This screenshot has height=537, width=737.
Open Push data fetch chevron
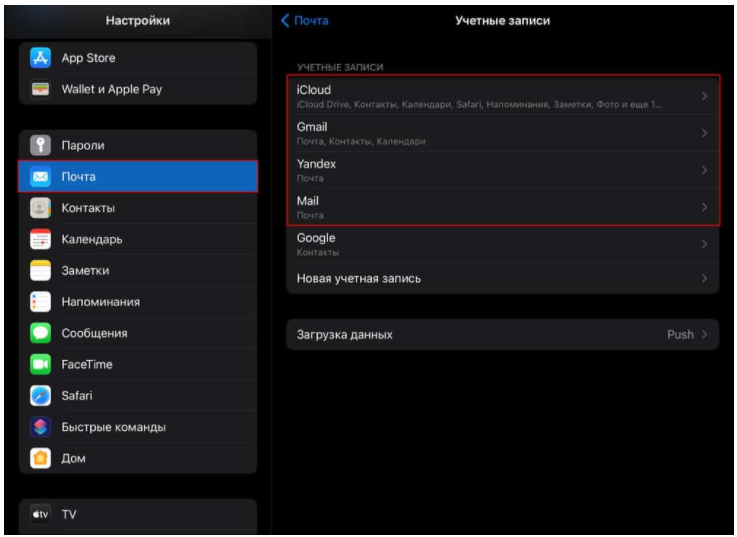[x=704, y=335]
